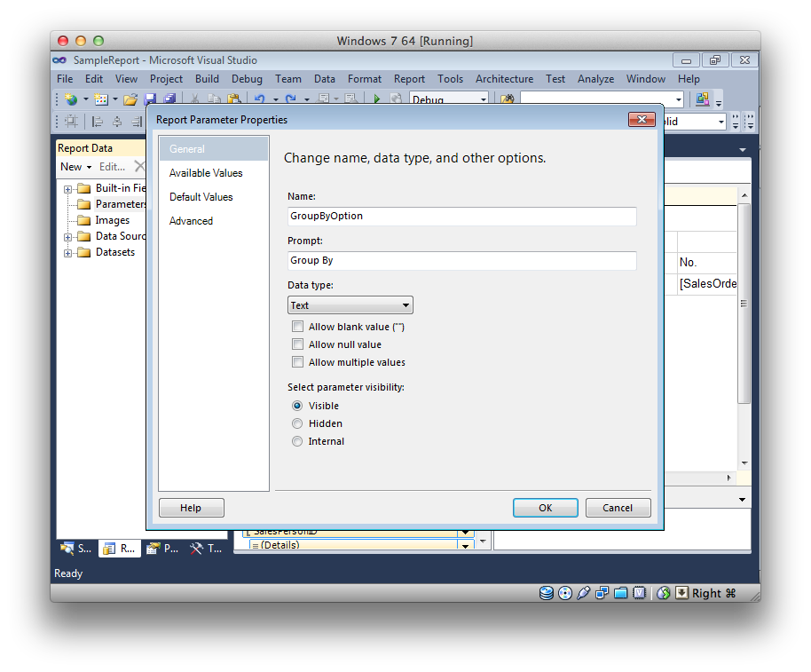The width and height of the screenshot is (811, 672).
Task: Switch to the Report Data 'R...' bottom tab
Action: coord(120,549)
